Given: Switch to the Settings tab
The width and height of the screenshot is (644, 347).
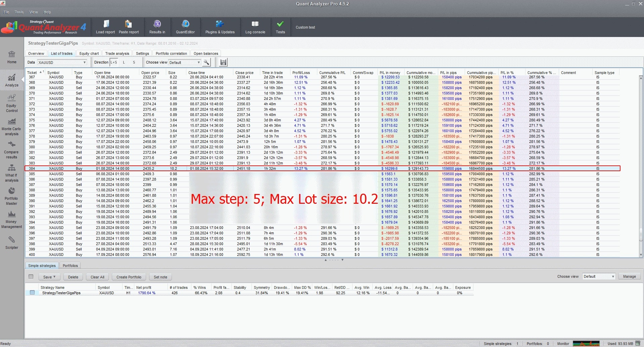Looking at the screenshot, I should click(x=142, y=53).
